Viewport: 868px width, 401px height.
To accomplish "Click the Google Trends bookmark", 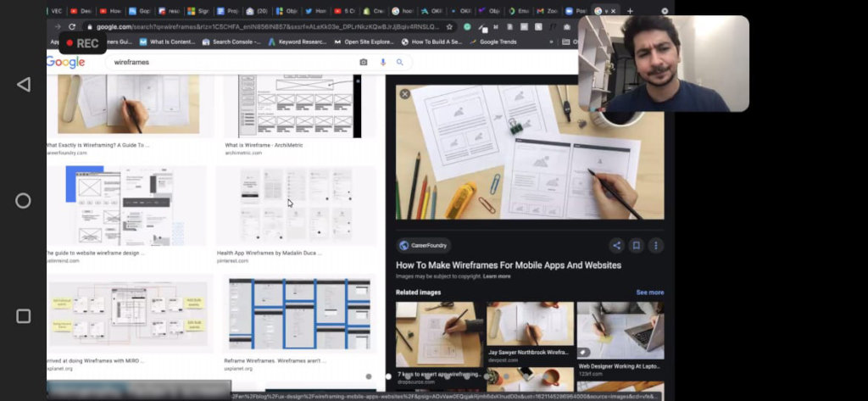I will coord(492,42).
